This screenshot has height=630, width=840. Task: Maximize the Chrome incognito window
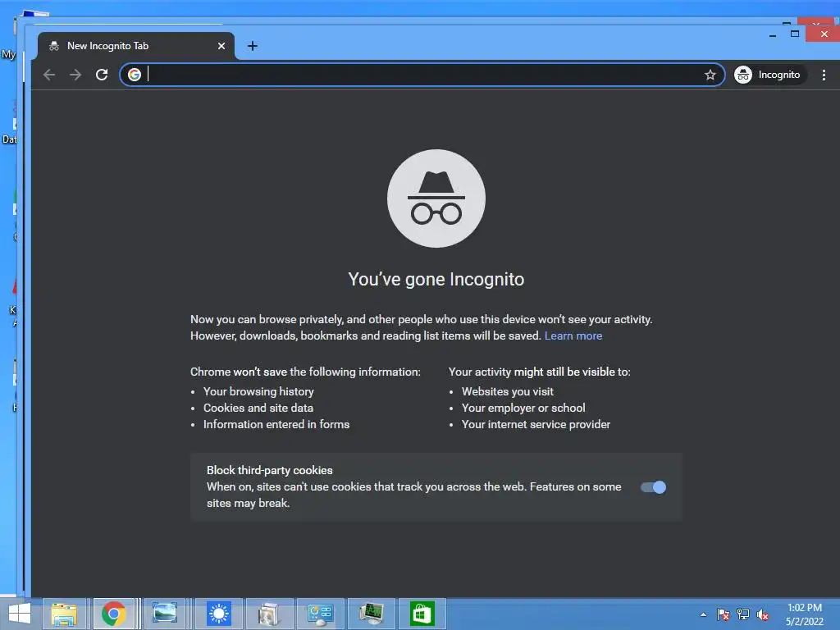(x=795, y=34)
